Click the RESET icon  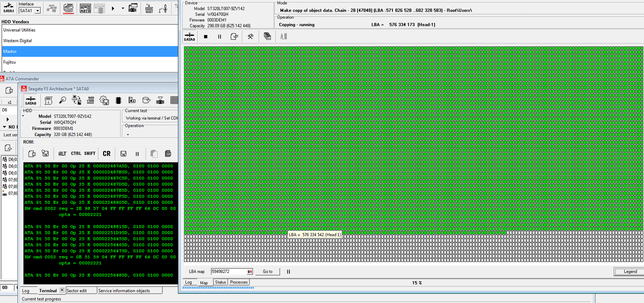(149, 8)
